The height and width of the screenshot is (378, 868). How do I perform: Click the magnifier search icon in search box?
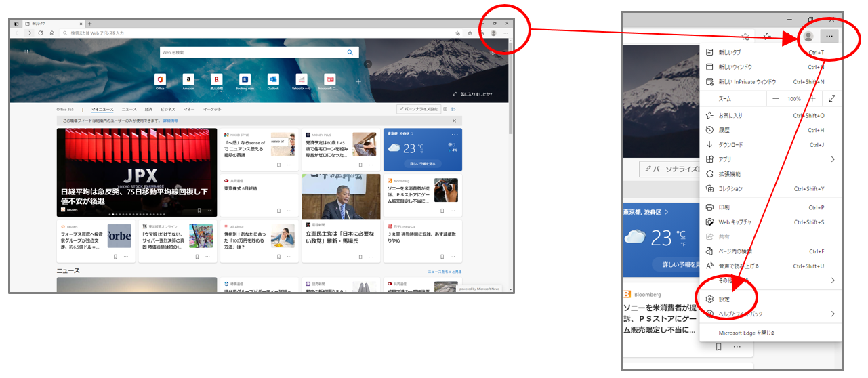coord(350,52)
